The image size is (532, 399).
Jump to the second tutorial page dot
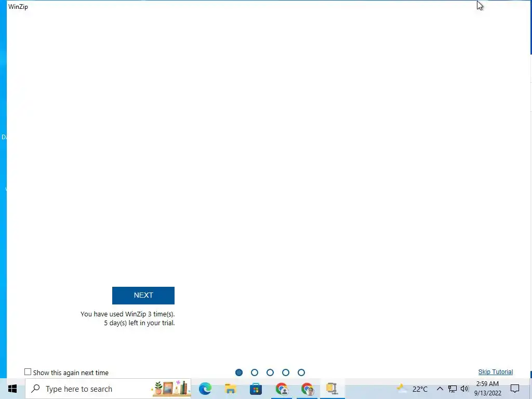pyautogui.click(x=255, y=372)
